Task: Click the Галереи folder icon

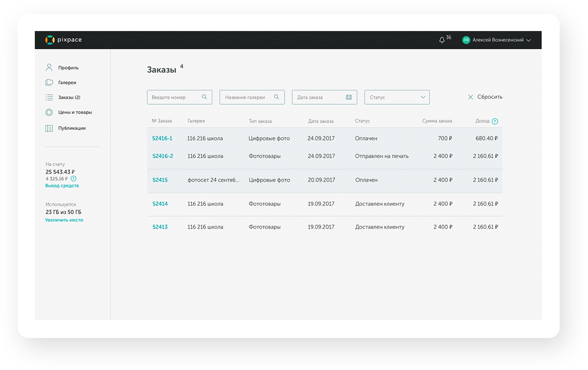Action: coord(49,82)
